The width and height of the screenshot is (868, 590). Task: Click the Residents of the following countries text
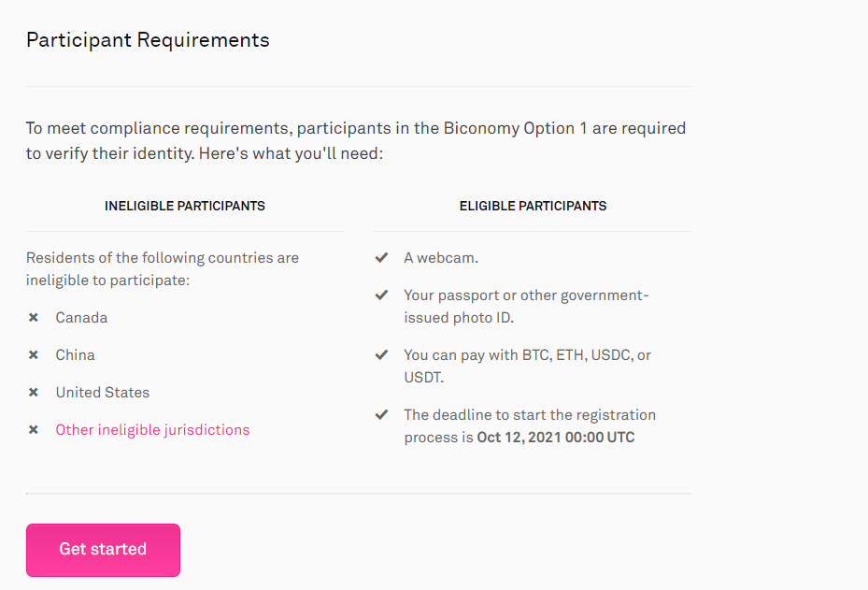pyautogui.click(x=163, y=268)
